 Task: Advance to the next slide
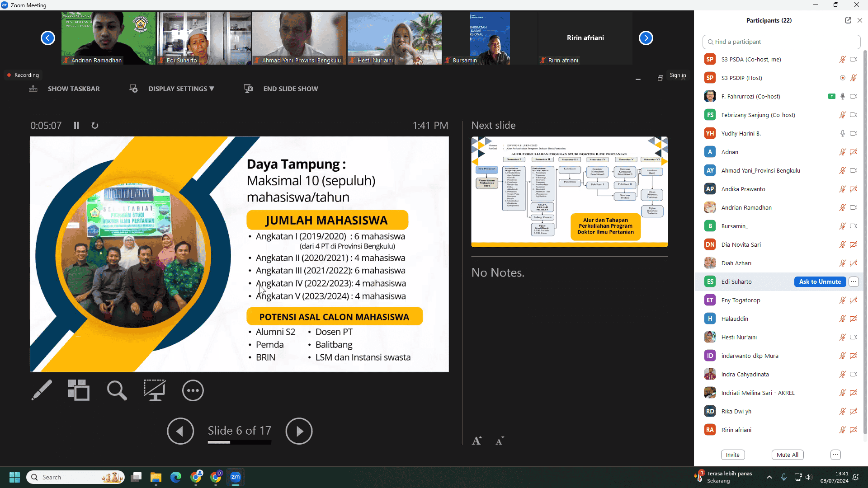pyautogui.click(x=299, y=431)
